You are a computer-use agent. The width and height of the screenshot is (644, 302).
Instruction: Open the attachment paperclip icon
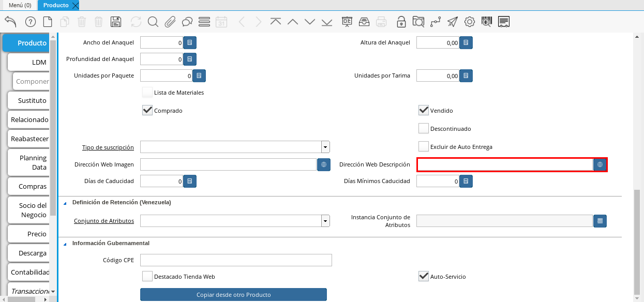point(170,22)
